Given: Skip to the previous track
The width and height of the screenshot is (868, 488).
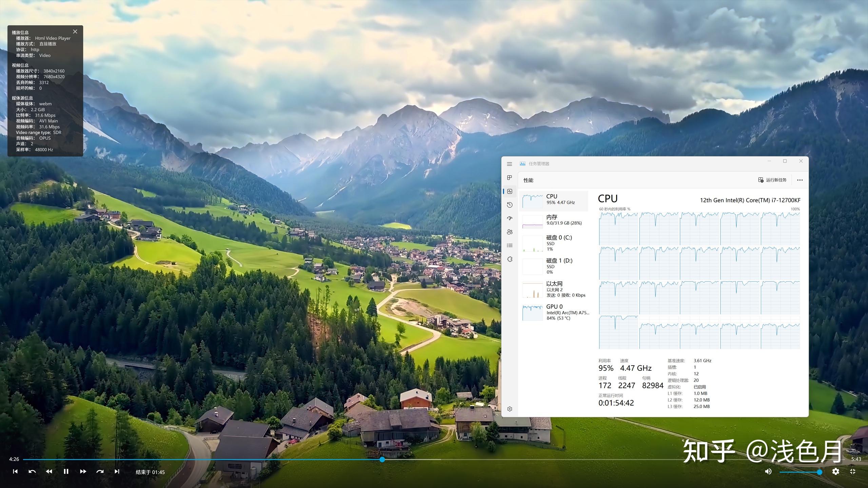Looking at the screenshot, I should coord(15,471).
